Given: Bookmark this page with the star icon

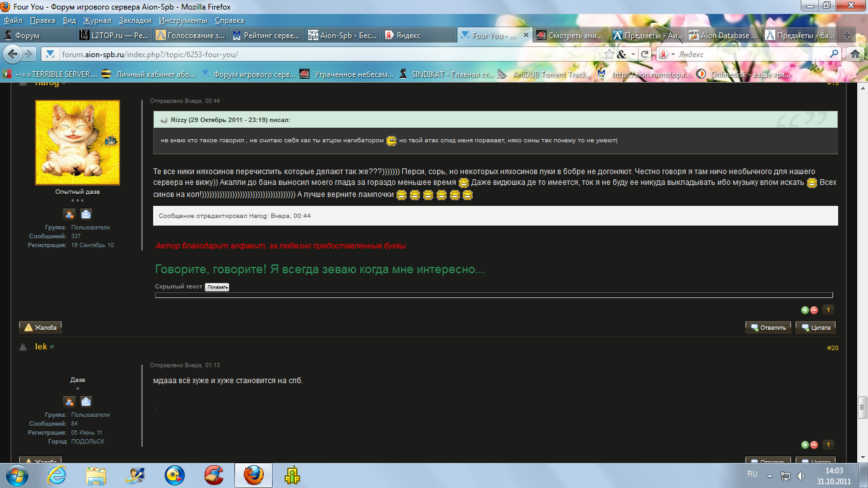Looking at the screenshot, I should [609, 54].
